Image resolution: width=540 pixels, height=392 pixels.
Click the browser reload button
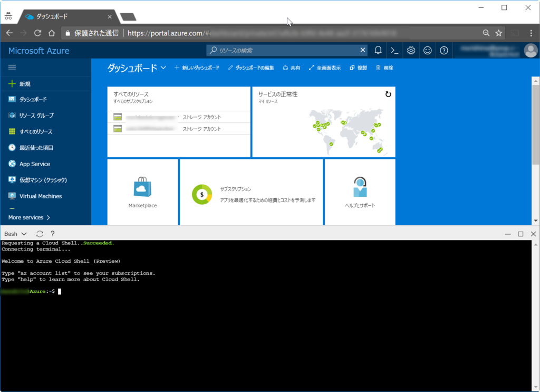[37, 33]
